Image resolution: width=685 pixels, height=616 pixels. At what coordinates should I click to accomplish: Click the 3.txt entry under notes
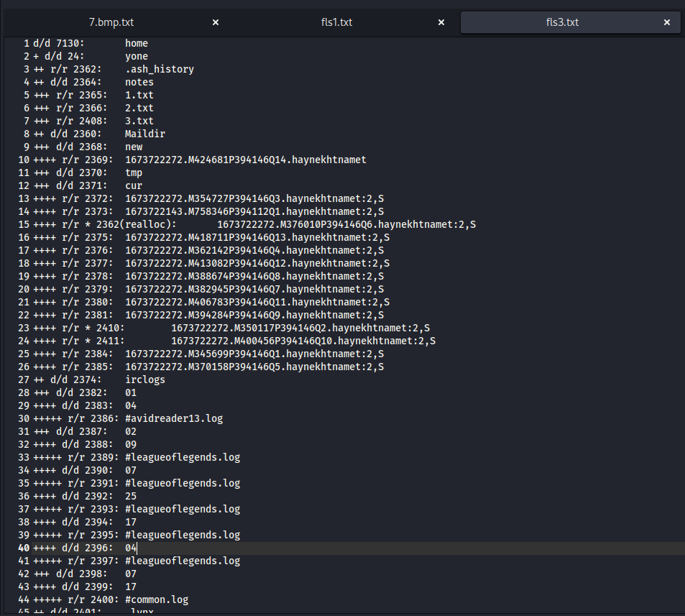click(139, 121)
